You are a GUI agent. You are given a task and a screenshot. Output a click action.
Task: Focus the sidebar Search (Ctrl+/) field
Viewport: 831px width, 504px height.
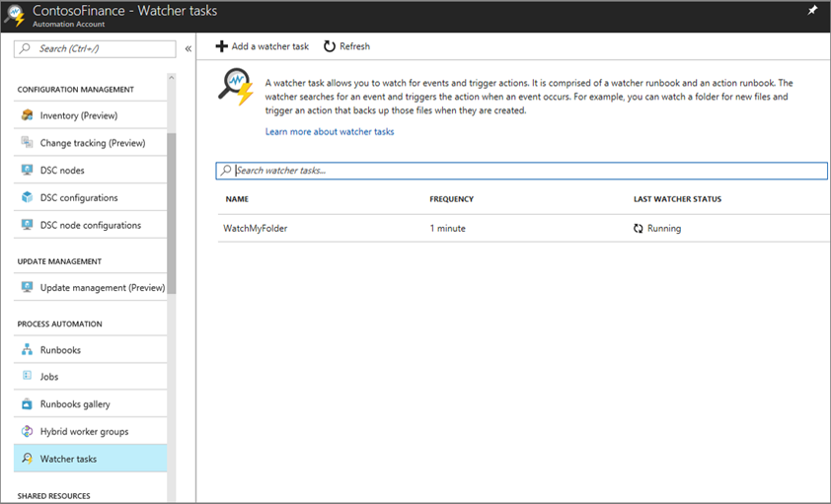pos(95,48)
